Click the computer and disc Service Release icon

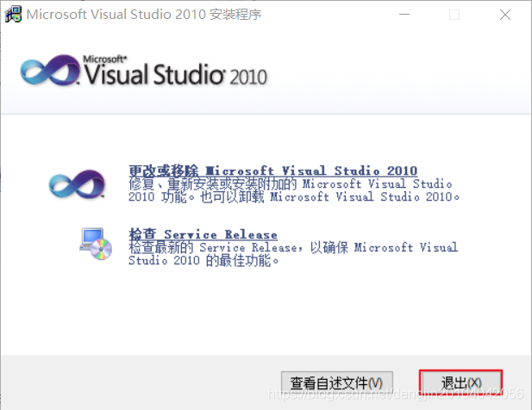[96, 244]
